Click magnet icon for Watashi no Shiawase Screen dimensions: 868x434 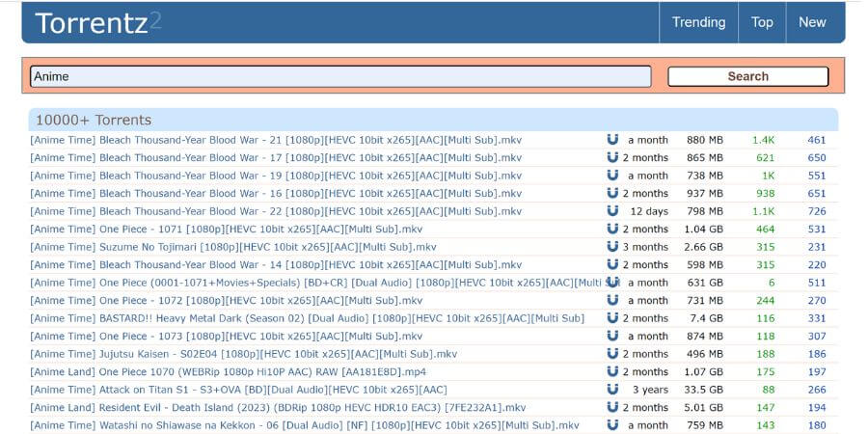(x=612, y=425)
